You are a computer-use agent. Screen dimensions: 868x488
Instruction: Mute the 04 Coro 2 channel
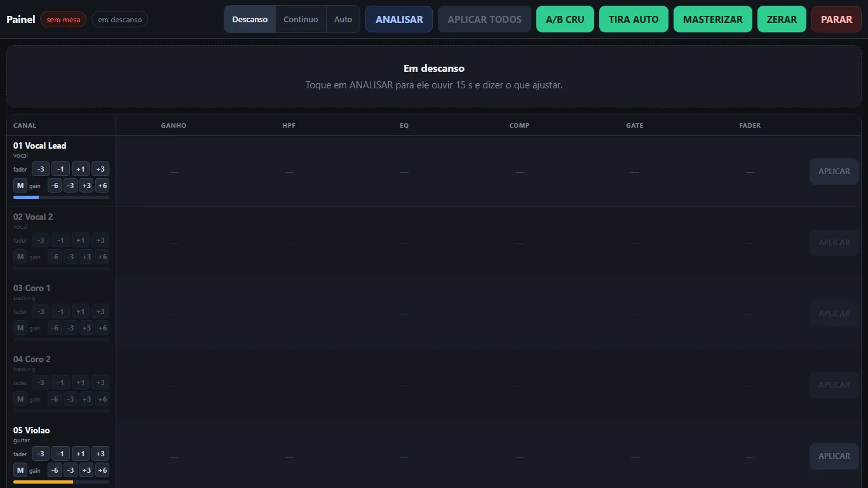pos(20,399)
